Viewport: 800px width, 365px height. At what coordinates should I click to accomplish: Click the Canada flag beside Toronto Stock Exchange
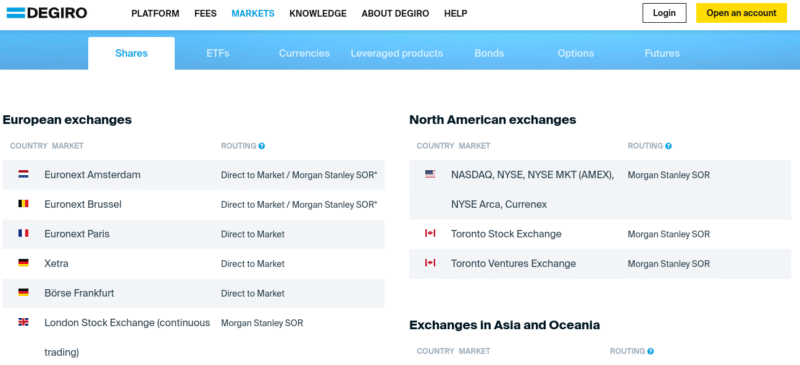pos(430,233)
